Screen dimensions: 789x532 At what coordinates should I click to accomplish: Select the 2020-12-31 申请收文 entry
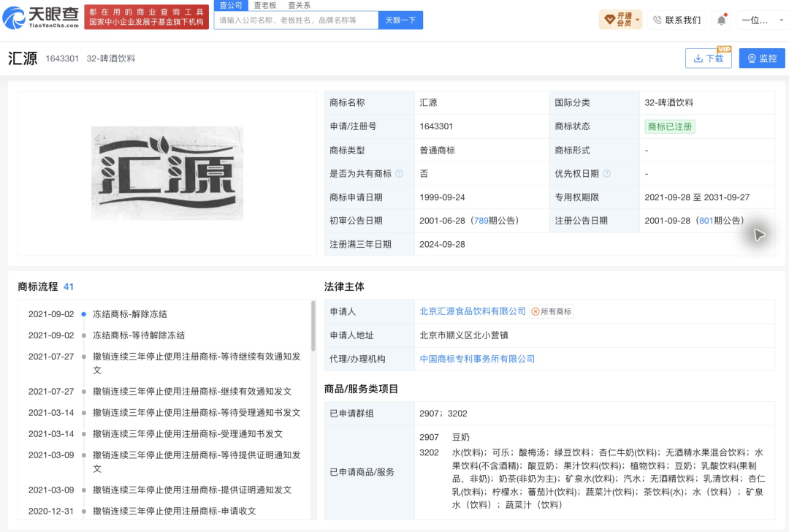tap(174, 511)
